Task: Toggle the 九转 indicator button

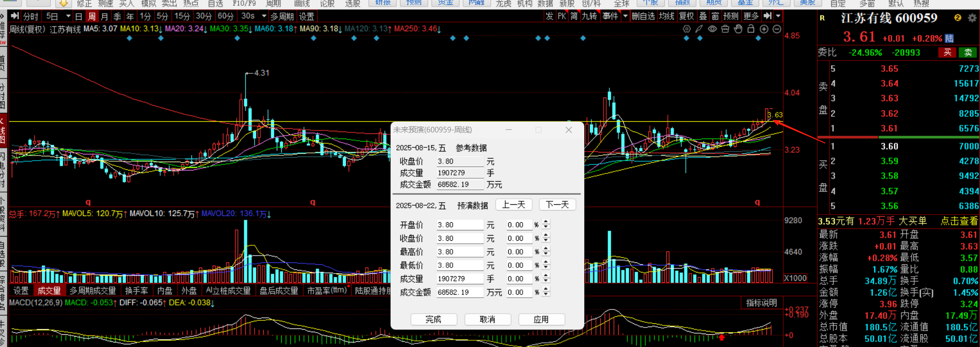Action: [589, 16]
